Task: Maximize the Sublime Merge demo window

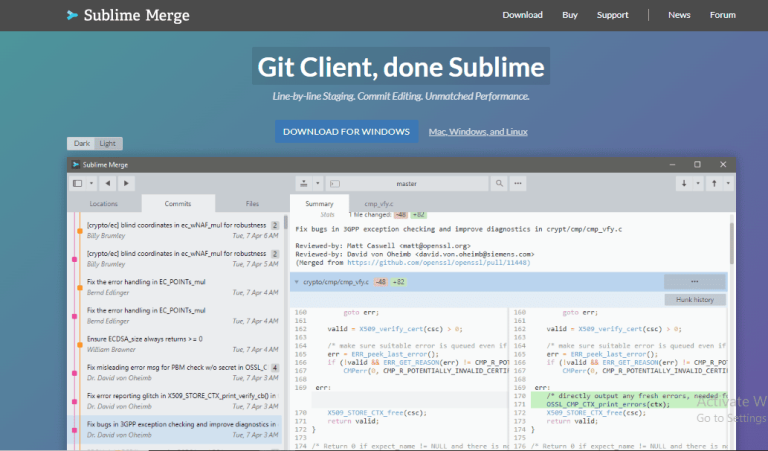Action: pos(697,165)
